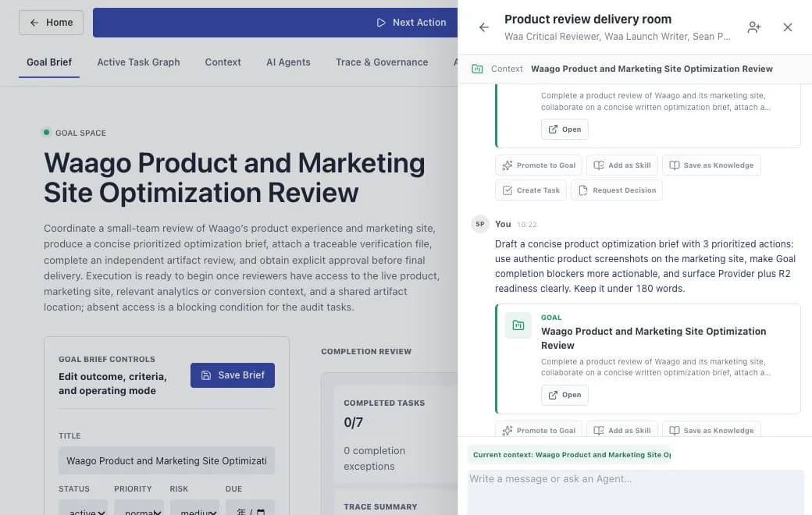Click Open in the lower goal card
Image resolution: width=812 pixels, height=515 pixels.
564,395
